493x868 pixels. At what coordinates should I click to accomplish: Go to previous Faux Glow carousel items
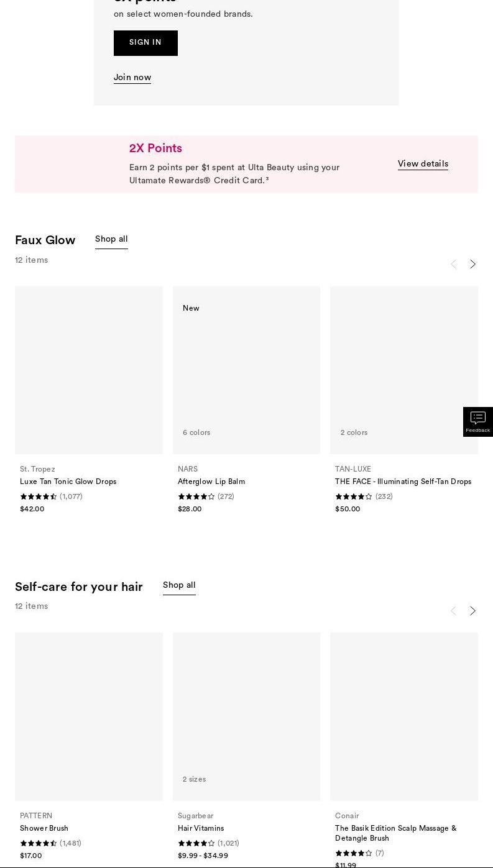[x=453, y=265]
